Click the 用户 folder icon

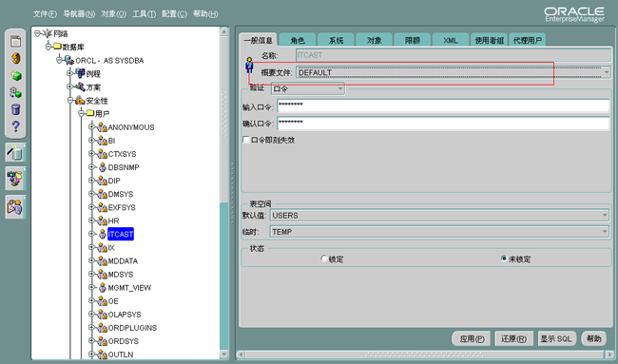pyautogui.click(x=90, y=113)
